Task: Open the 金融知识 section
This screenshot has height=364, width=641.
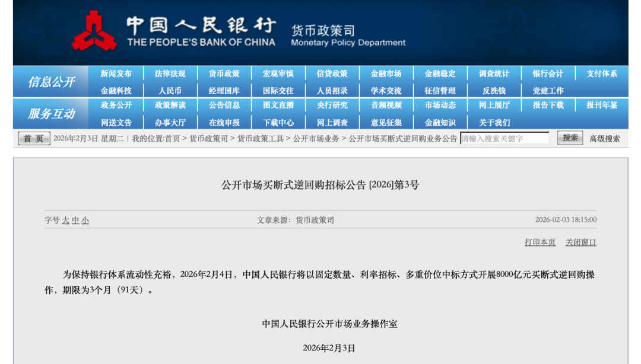Action: (x=440, y=123)
